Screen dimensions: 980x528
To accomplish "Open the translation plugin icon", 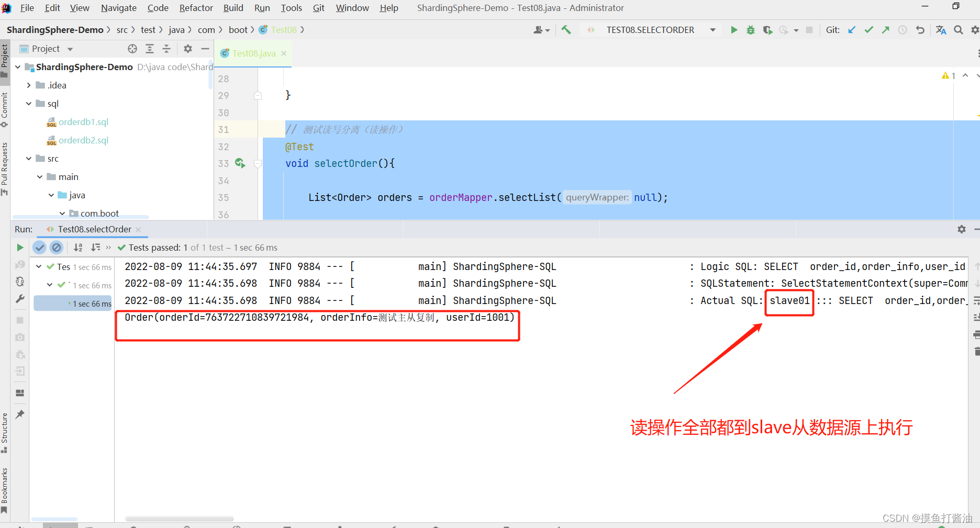I will (941, 30).
